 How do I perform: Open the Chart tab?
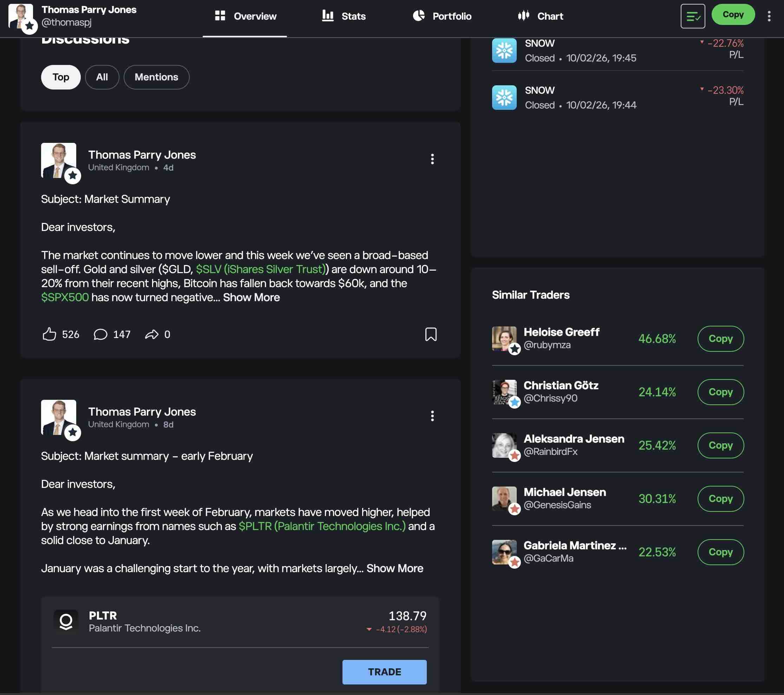(x=540, y=16)
